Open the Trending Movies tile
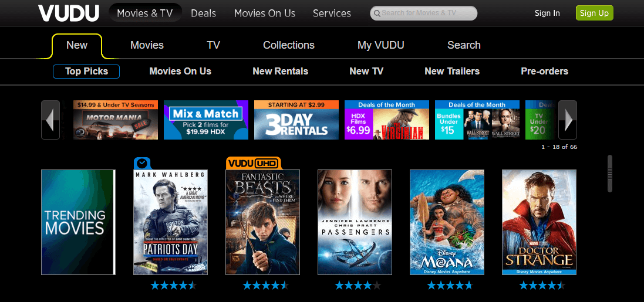This screenshot has width=644, height=302. [78, 222]
